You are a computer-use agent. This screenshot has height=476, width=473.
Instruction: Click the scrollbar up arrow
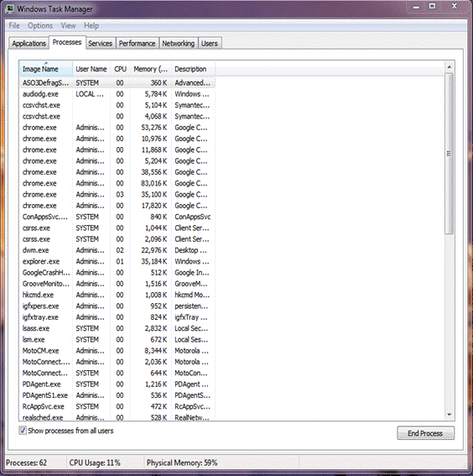[450, 67]
